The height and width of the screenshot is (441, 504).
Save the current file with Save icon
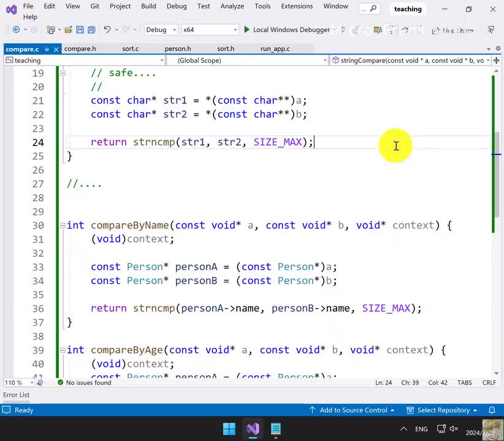[x=80, y=30]
